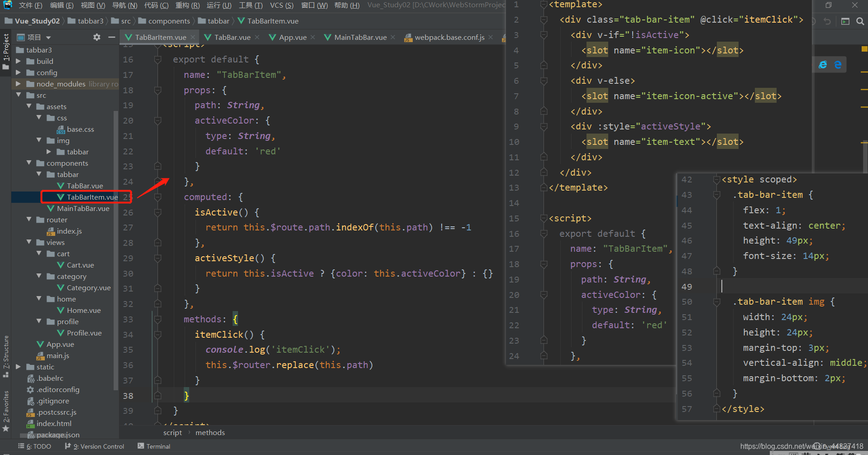Collapse the src folder
Image resolution: width=868 pixels, height=455 pixels.
[x=19, y=95]
